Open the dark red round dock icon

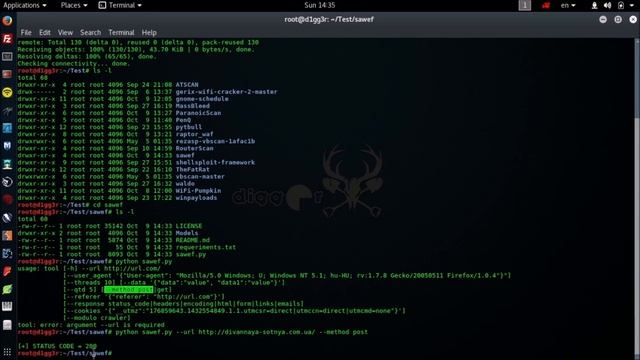tap(7, 200)
